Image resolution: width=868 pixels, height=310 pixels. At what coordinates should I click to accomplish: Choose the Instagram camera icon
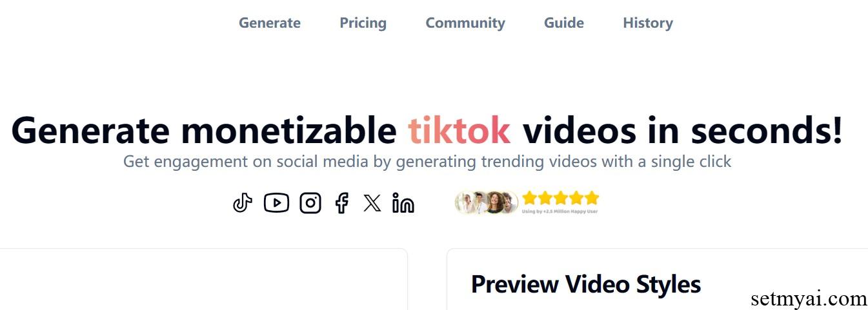[310, 203]
